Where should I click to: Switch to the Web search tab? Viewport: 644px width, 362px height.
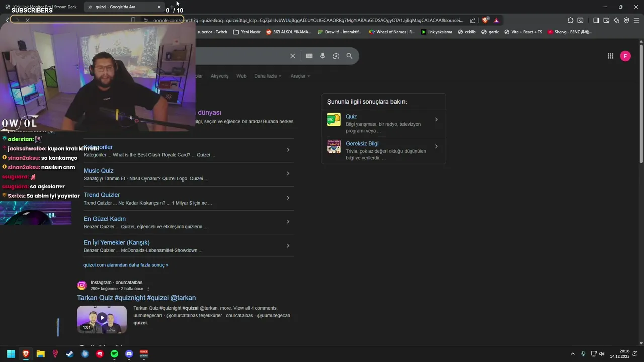pyautogui.click(x=242, y=76)
